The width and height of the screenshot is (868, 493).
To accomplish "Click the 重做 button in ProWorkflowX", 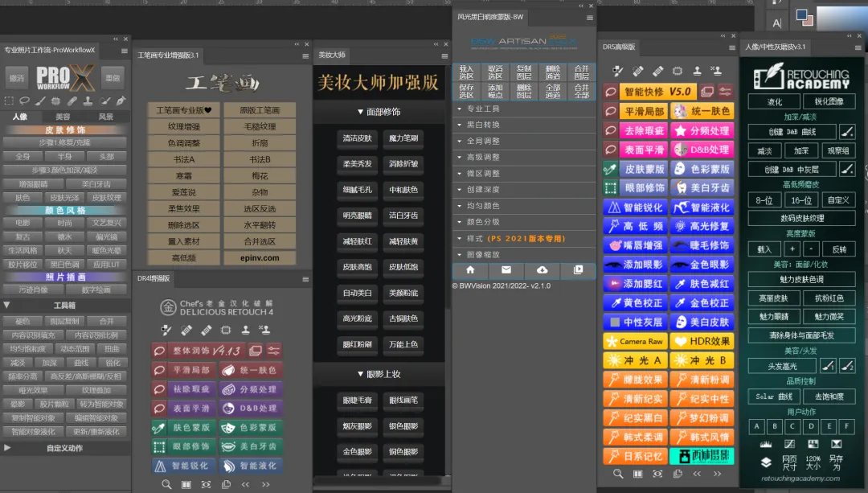I will pyautogui.click(x=113, y=78).
